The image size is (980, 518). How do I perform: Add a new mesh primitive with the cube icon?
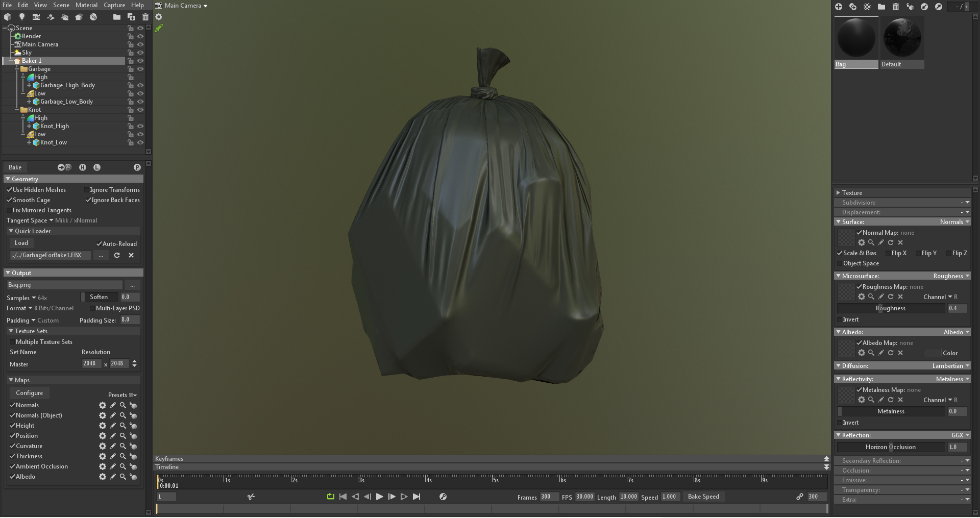click(x=8, y=17)
